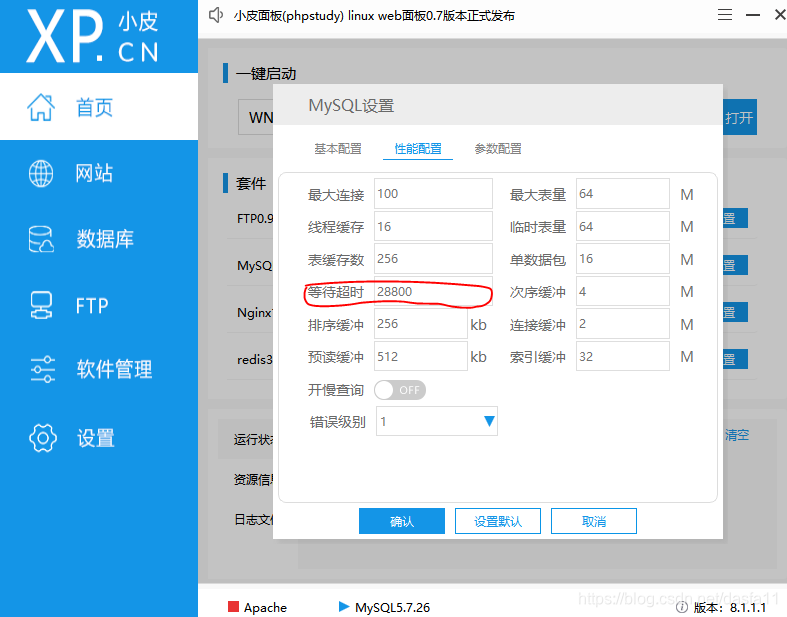Click the 临时表量 input field
The width and height of the screenshot is (787, 617).
[622, 226]
